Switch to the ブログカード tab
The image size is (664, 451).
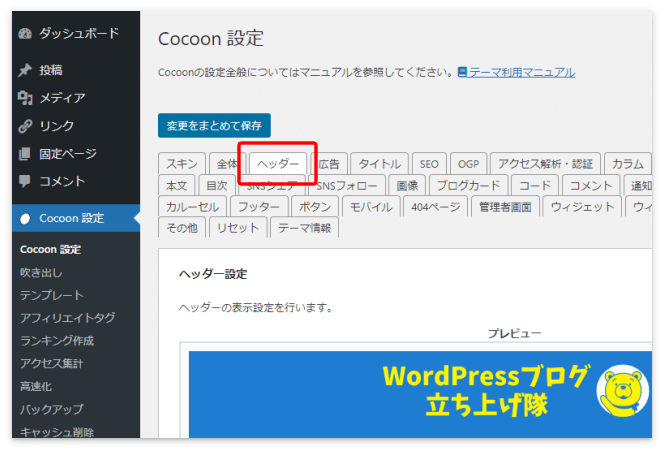(468, 185)
